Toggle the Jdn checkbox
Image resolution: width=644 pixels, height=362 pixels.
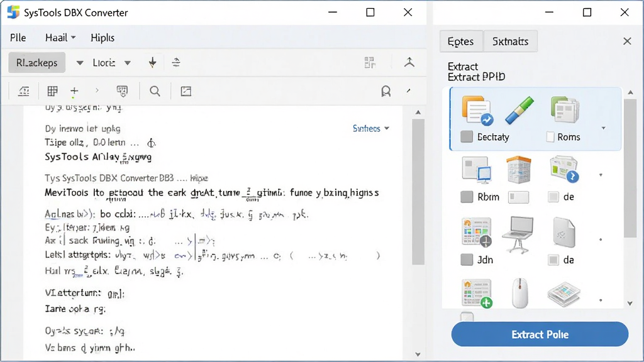[467, 260]
